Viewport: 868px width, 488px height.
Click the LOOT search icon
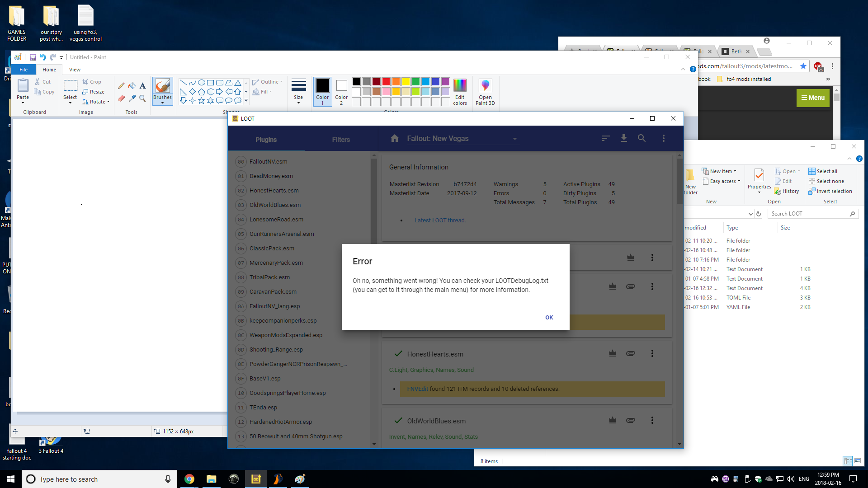[642, 138]
